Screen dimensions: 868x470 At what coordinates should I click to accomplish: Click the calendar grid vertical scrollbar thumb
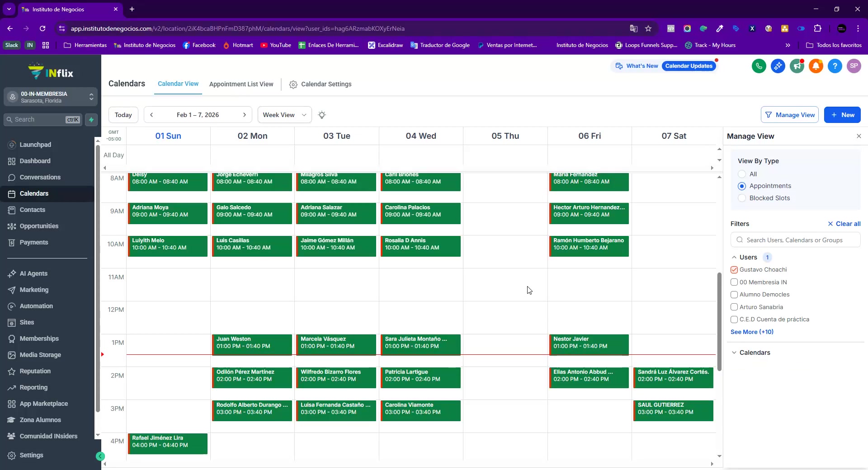[719, 322]
